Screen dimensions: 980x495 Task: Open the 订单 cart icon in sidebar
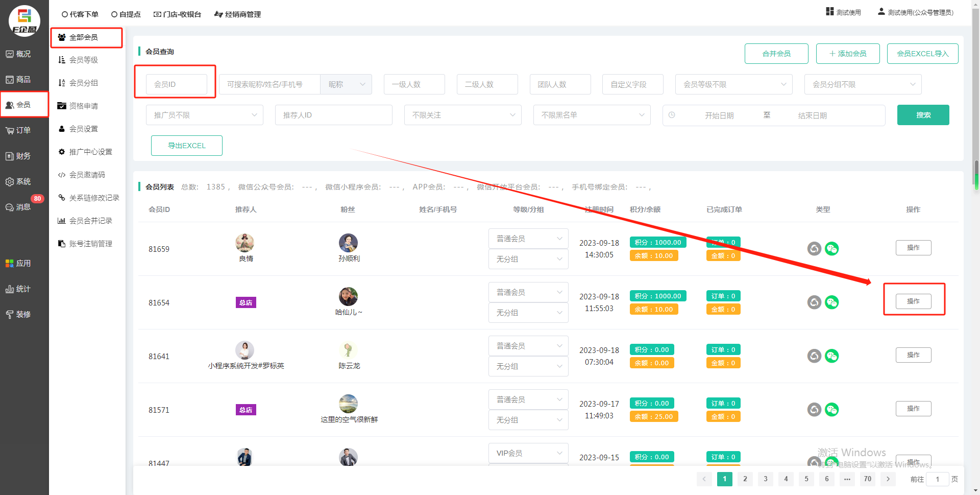pos(18,130)
